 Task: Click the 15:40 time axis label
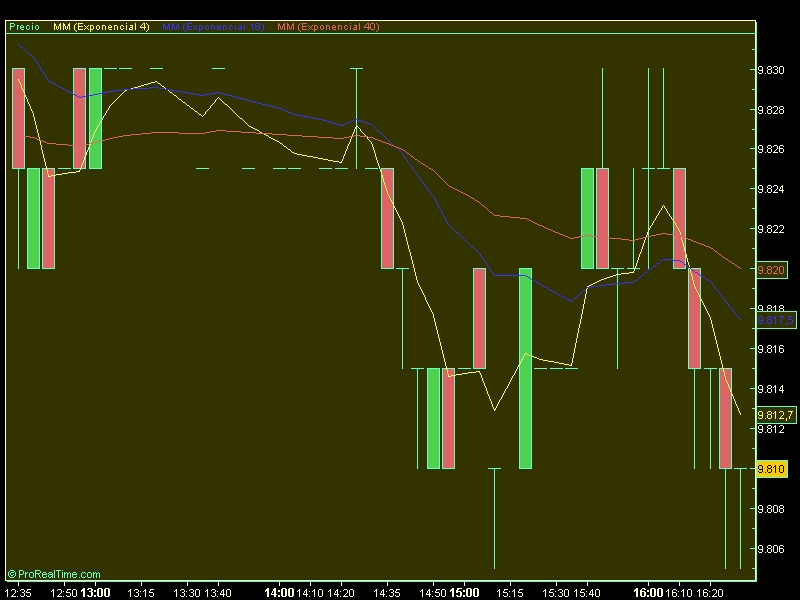pyautogui.click(x=586, y=593)
